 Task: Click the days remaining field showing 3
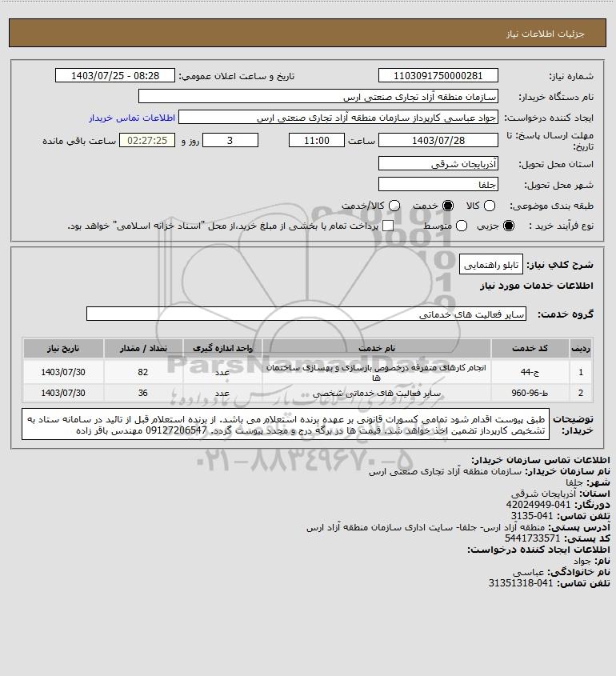(x=230, y=140)
